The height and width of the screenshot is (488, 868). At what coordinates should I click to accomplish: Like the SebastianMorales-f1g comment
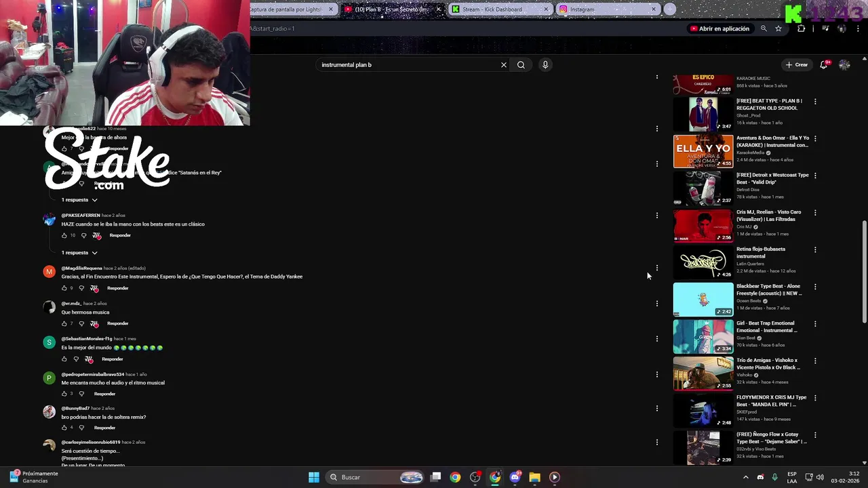pos(64,359)
